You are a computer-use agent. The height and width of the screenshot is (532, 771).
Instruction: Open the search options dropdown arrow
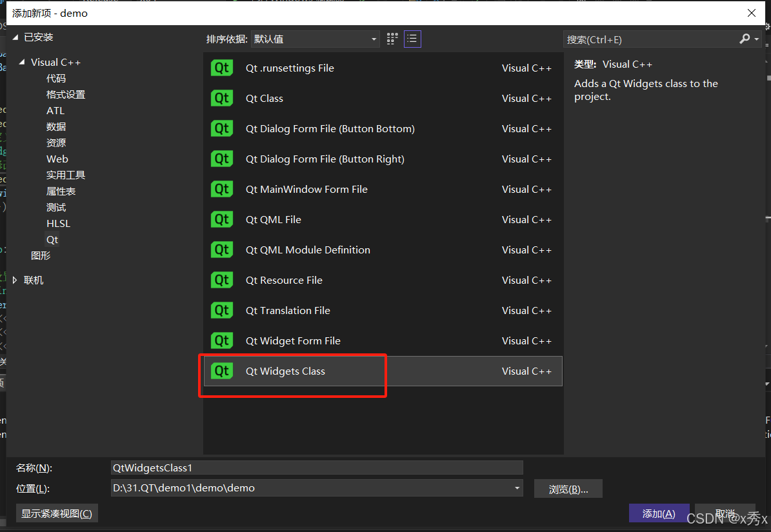(x=756, y=39)
